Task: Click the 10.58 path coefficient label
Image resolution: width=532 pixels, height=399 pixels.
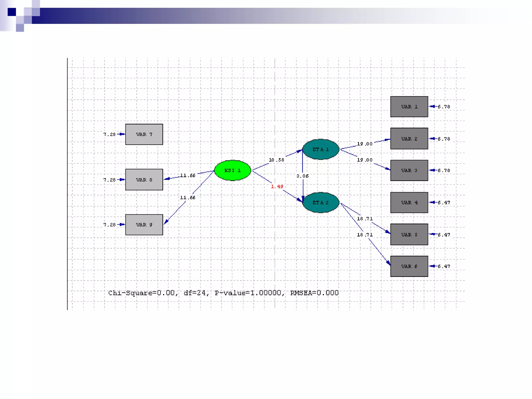Action: click(x=276, y=160)
